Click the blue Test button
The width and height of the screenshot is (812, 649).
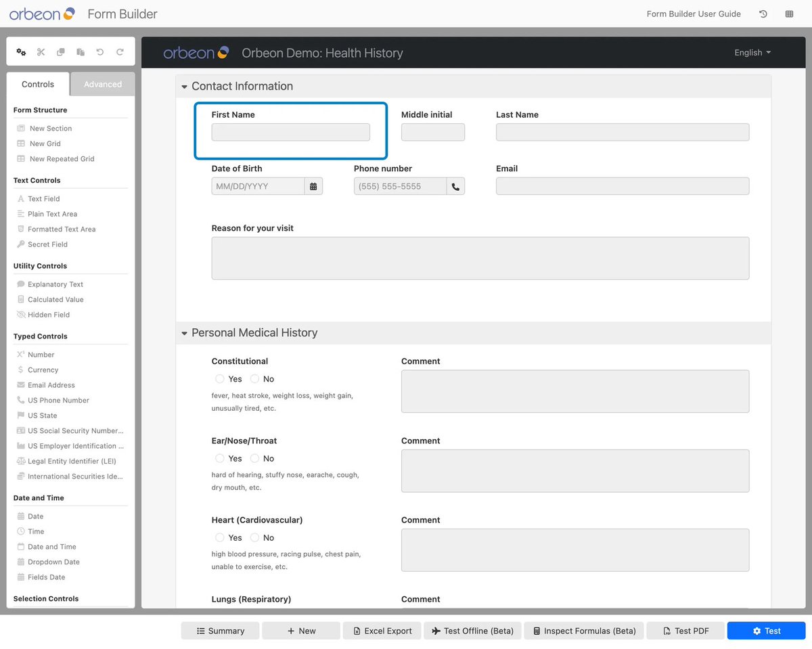(x=767, y=631)
